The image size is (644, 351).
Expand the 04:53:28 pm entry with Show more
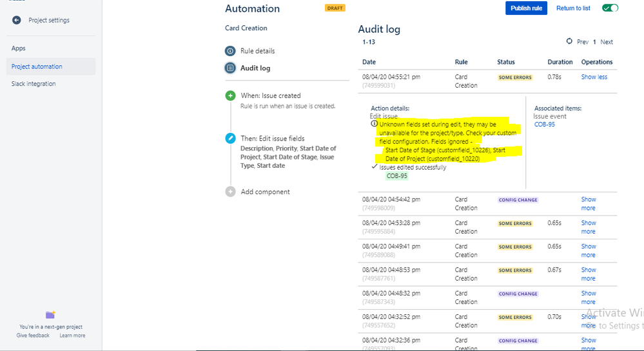[x=588, y=227]
